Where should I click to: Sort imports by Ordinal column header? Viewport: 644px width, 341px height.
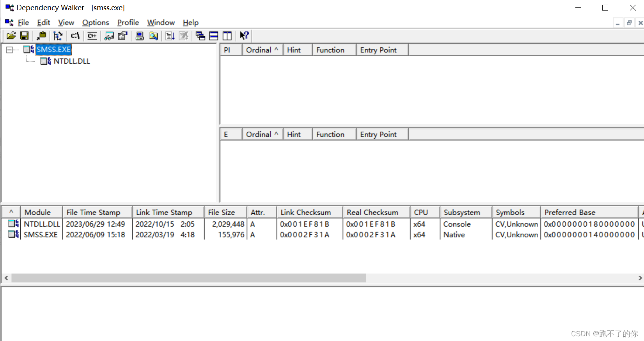coord(262,50)
